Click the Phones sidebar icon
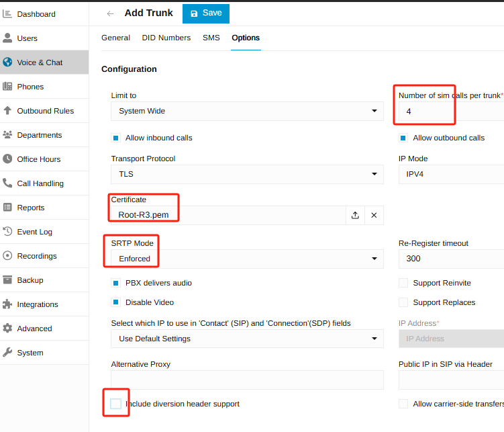Screen dimensions: 504x432 pos(7,86)
